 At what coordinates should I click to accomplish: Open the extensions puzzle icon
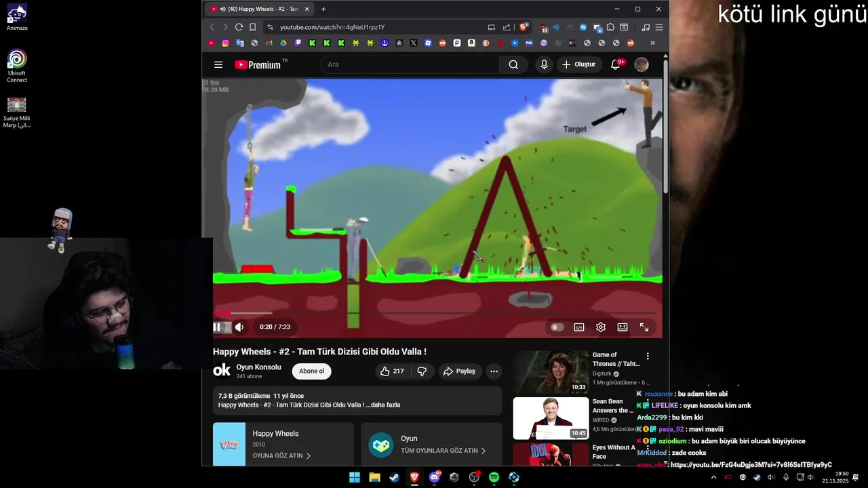pos(610,27)
